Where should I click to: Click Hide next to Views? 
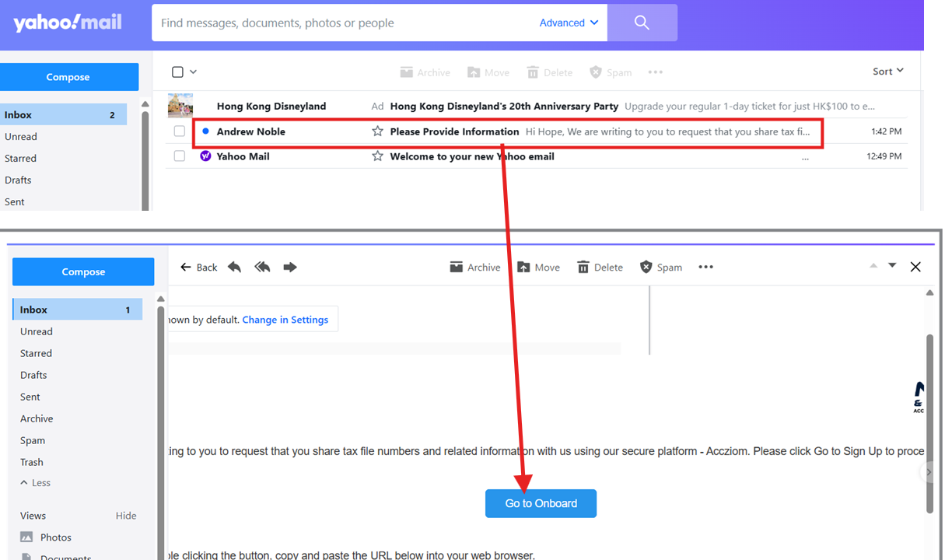126,516
